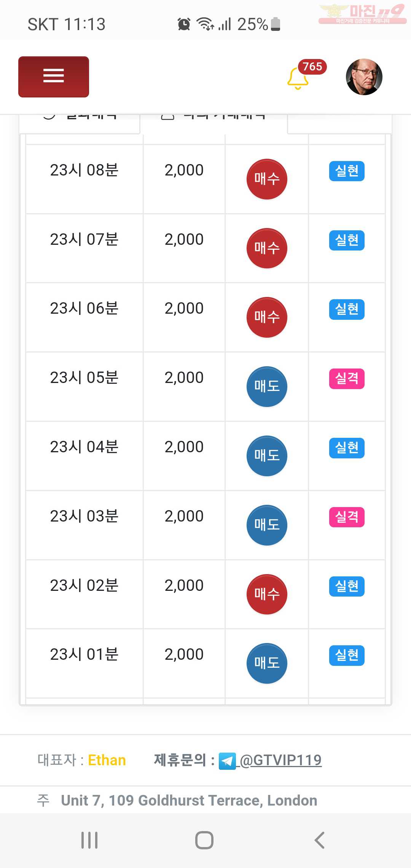Open the @GTVIP119 Telegram link
411x868 pixels.
point(281,760)
